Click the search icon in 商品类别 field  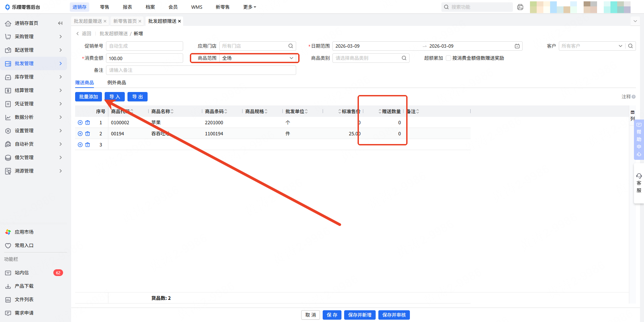[x=404, y=58]
